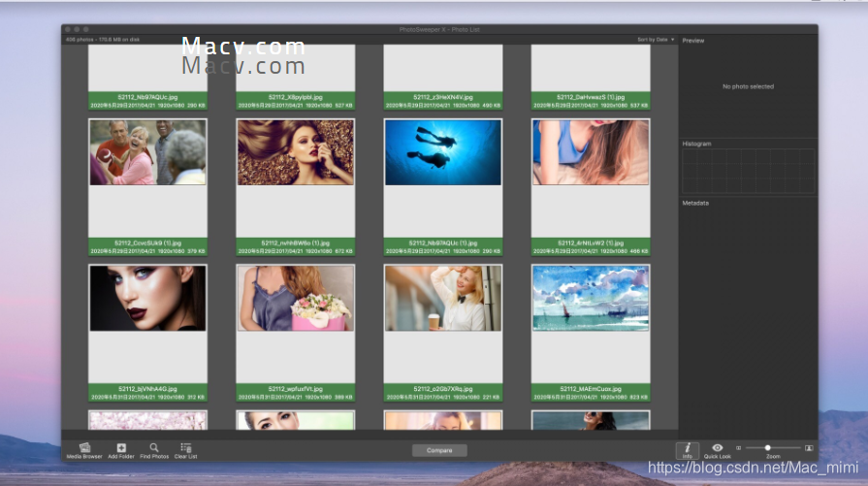Click filename 52112_wpfuxfVt.jpg label
868x486 pixels.
pos(296,389)
